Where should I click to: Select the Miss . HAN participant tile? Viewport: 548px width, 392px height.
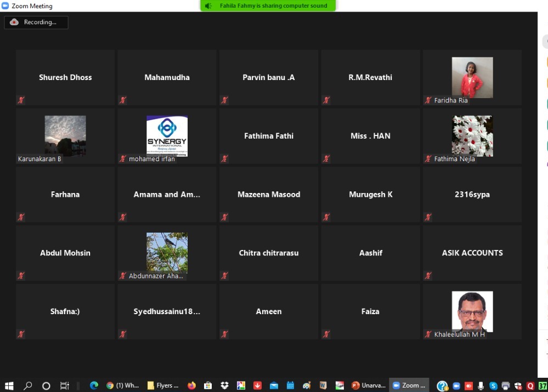[x=370, y=136]
